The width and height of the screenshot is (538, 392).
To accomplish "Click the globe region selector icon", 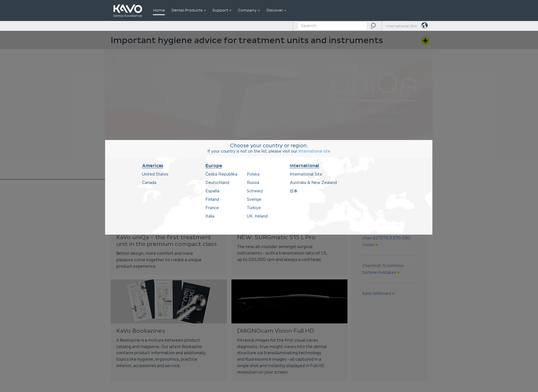I will (425, 25).
